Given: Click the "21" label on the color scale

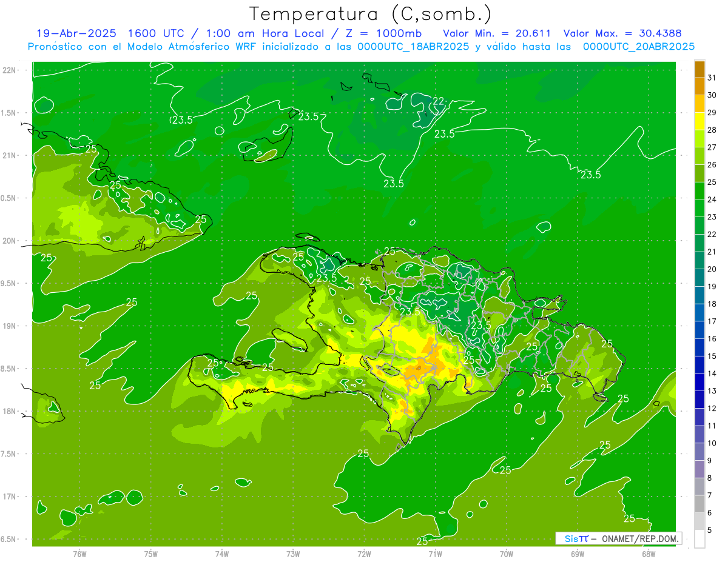Looking at the screenshot, I should [x=712, y=252].
